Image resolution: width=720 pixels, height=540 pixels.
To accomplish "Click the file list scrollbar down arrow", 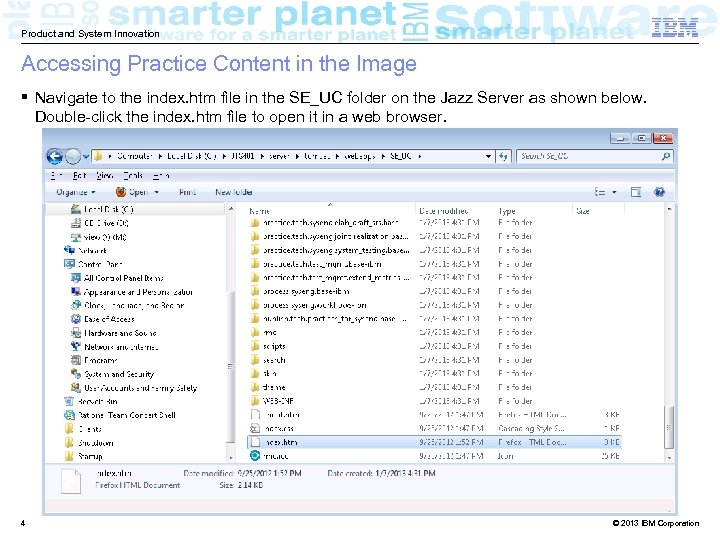I will [669, 457].
